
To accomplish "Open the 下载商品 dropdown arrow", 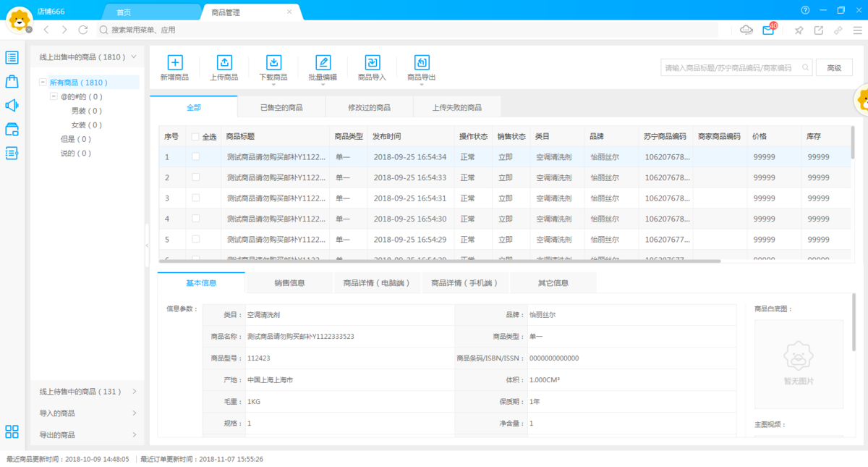I will coord(273,85).
